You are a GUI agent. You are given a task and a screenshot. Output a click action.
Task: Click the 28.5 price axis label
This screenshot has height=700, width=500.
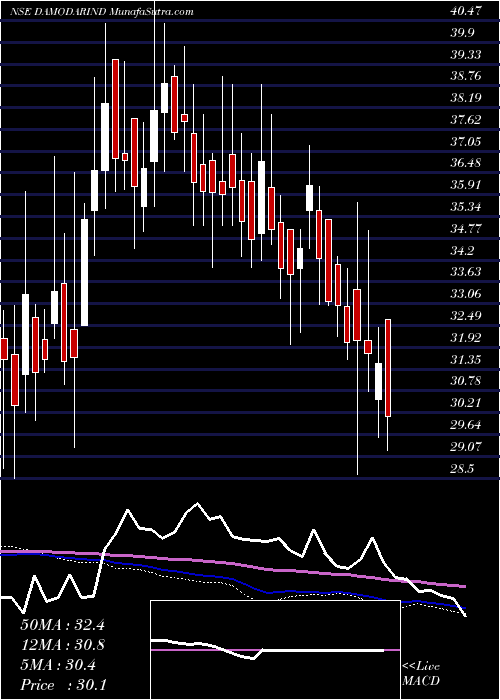pyautogui.click(x=463, y=468)
